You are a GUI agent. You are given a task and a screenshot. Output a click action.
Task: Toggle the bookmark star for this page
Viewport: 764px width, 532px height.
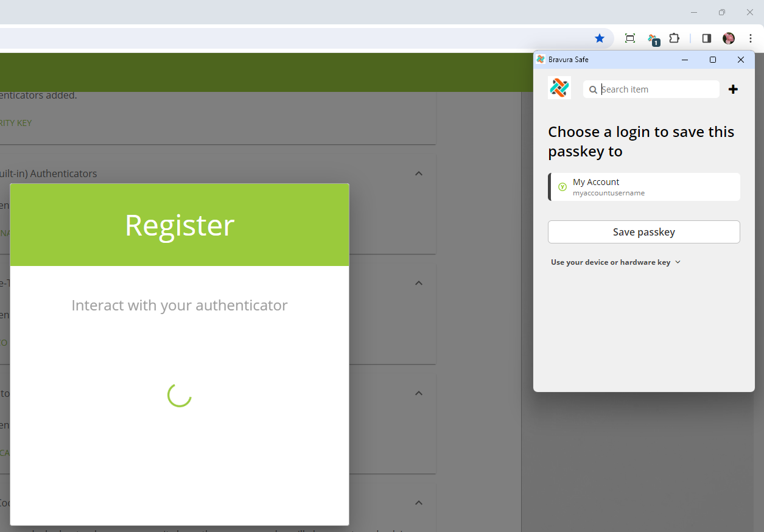pyautogui.click(x=600, y=38)
